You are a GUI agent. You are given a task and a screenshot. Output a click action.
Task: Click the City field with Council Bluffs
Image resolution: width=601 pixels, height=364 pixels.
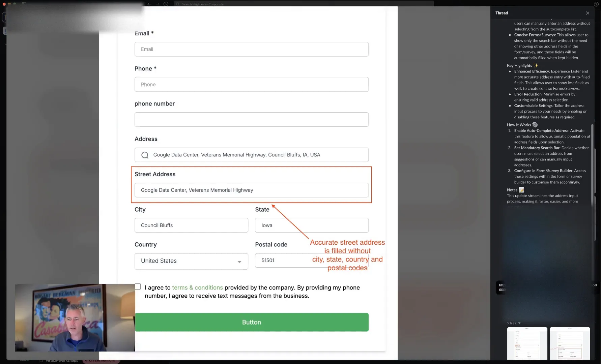(x=191, y=225)
